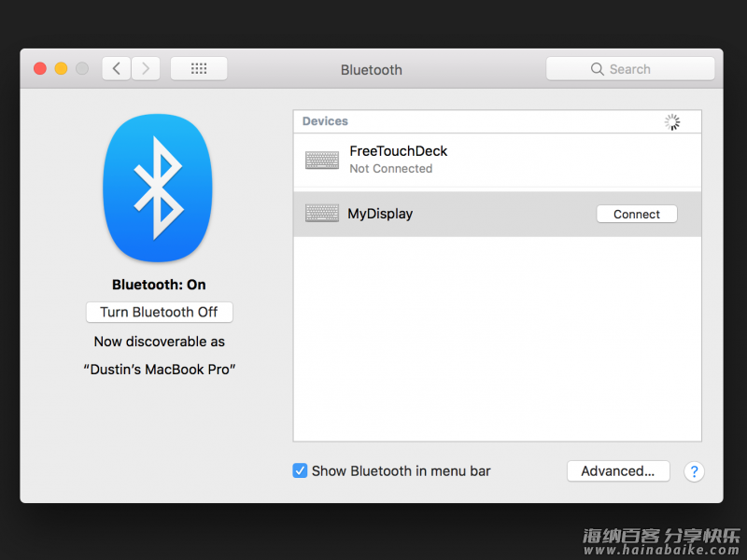Click the large blue Bluetooth logo
Image resolution: width=747 pixels, height=560 pixels.
[x=158, y=188]
